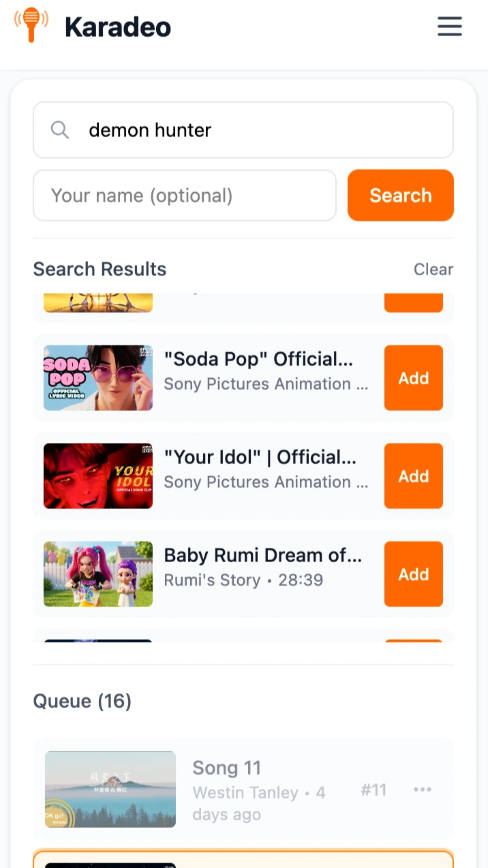Add "Soda Pop" to the queue
The height and width of the screenshot is (868, 488).
pos(413,378)
